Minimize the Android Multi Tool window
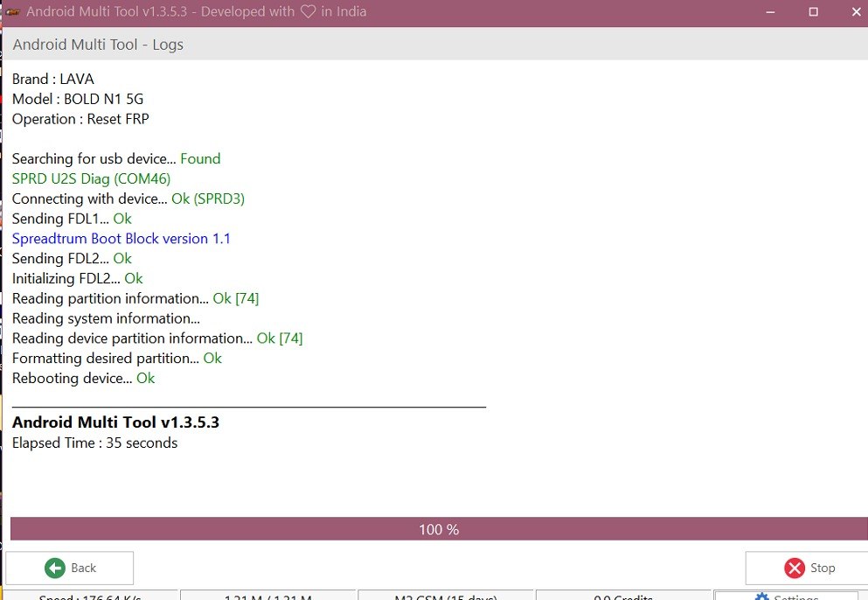 (770, 12)
